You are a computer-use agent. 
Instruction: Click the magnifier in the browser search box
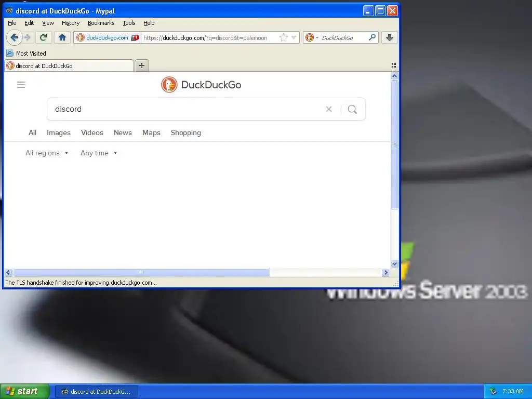[372, 37]
